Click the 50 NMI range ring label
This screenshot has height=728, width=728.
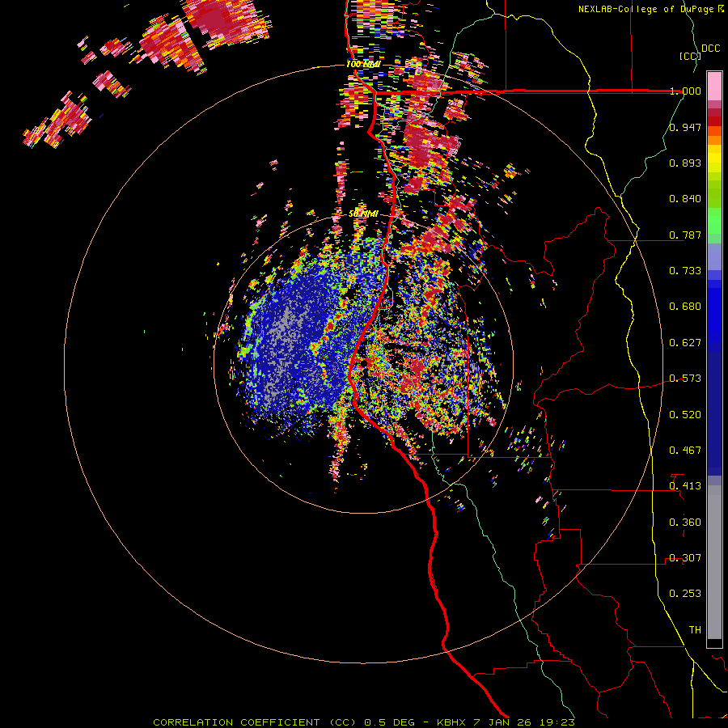[x=363, y=214]
